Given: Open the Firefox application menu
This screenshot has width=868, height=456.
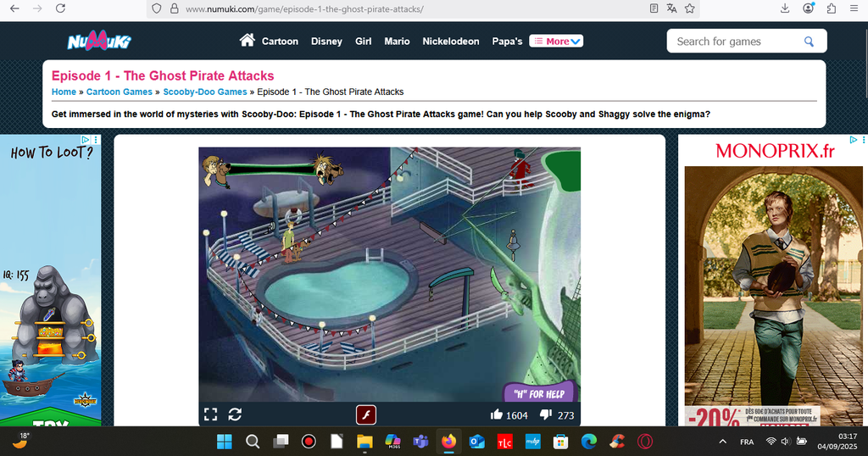Looking at the screenshot, I should point(854,8).
